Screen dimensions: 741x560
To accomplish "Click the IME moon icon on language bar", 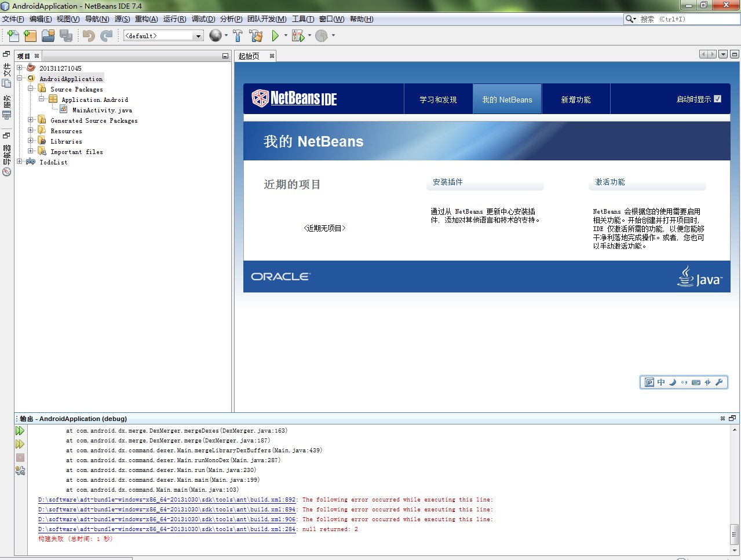I will tap(673, 382).
